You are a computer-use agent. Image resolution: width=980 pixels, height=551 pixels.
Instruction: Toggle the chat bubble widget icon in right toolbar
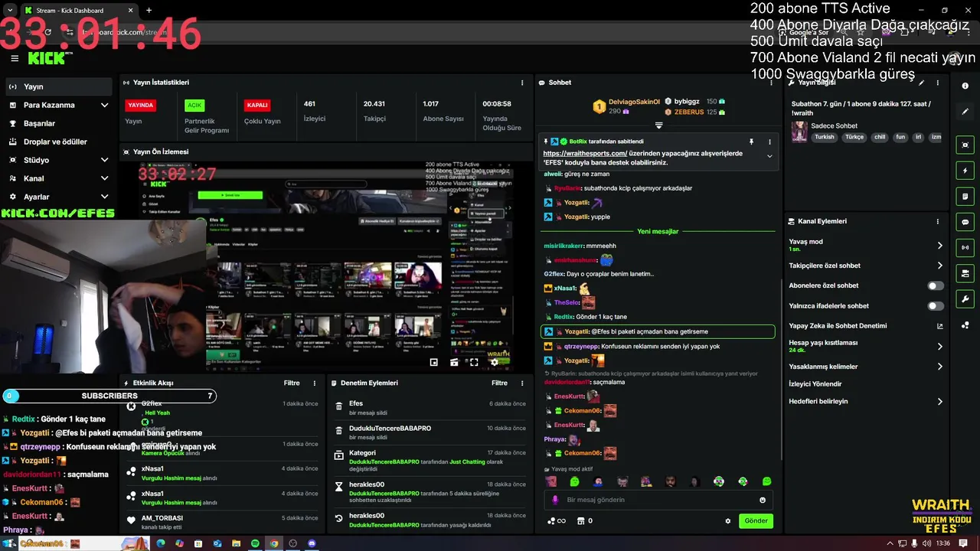click(x=965, y=222)
